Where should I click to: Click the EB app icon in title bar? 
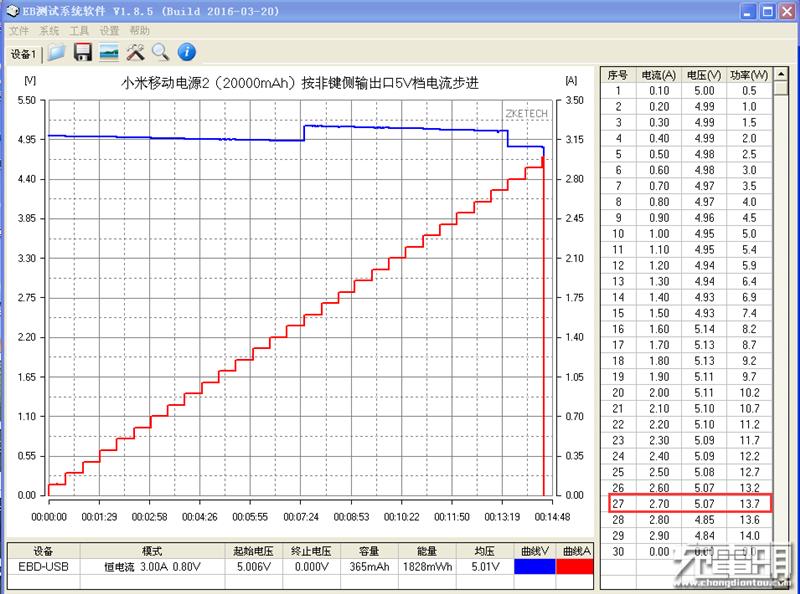click(12, 11)
